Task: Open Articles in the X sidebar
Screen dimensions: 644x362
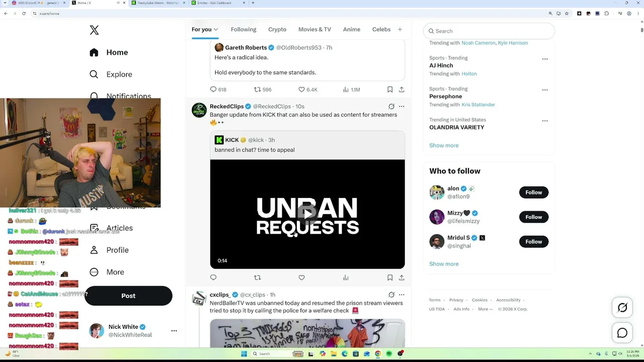Action: 111,228
